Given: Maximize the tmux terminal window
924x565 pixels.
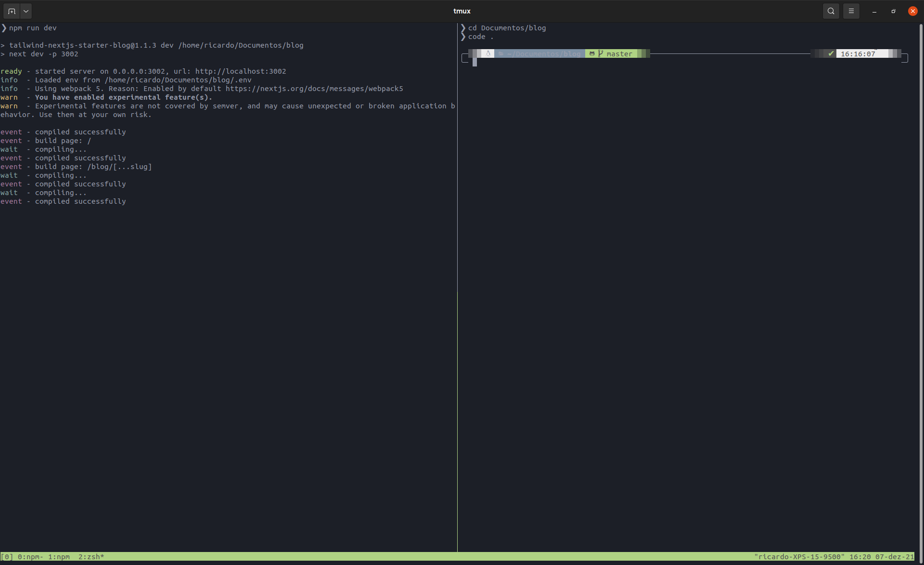Looking at the screenshot, I should 894,11.
